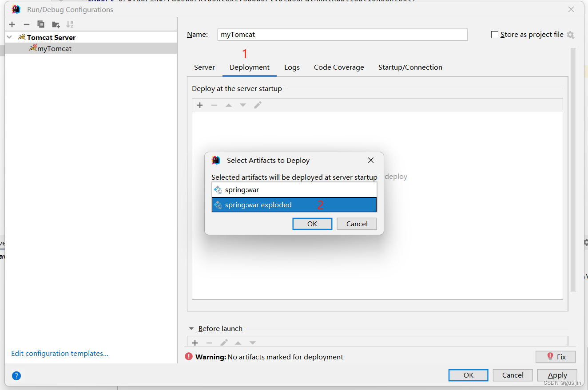Remove selected configuration with minus icon
Screen dimensions: 588x390
[x=27, y=24]
